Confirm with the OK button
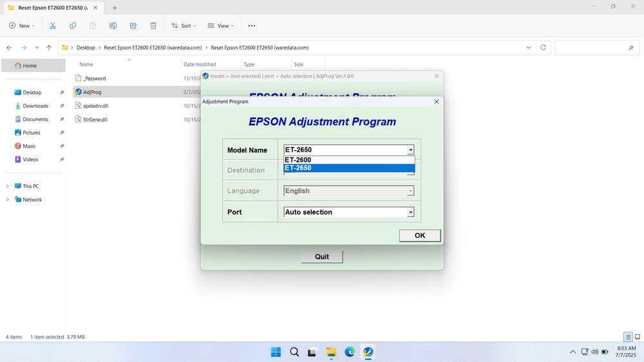The image size is (644, 362). (420, 236)
